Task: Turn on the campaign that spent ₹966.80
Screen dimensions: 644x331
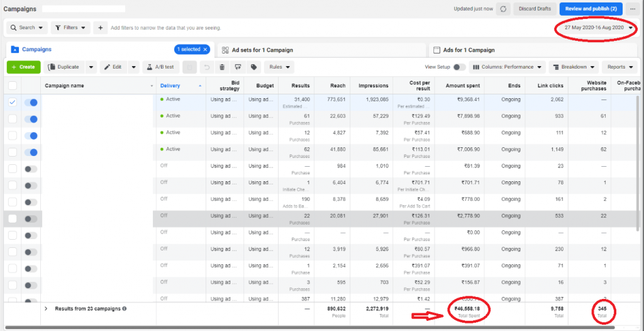Action: [x=31, y=252]
